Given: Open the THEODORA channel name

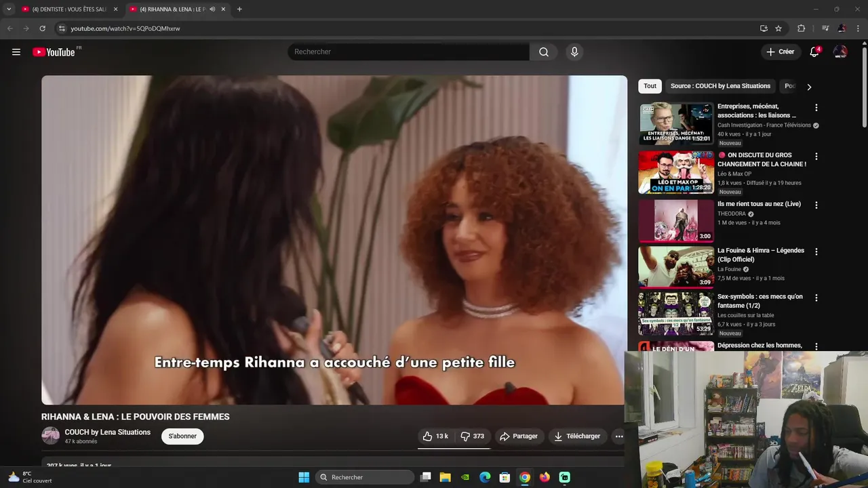Looking at the screenshot, I should coord(732,213).
